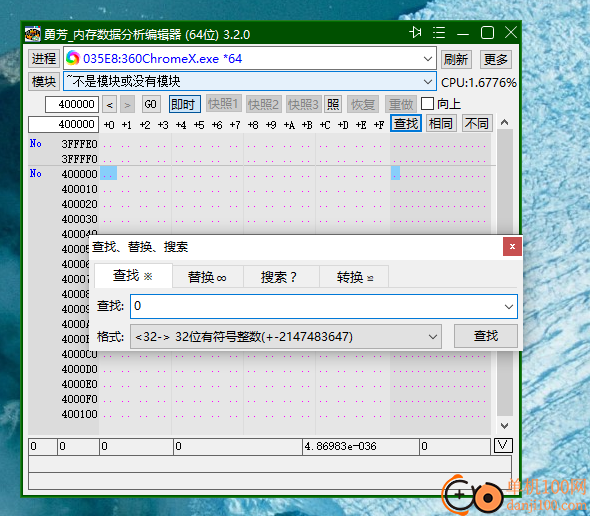Click the 照 snapshot capture button
Image resolution: width=590 pixels, height=516 pixels.
[333, 104]
